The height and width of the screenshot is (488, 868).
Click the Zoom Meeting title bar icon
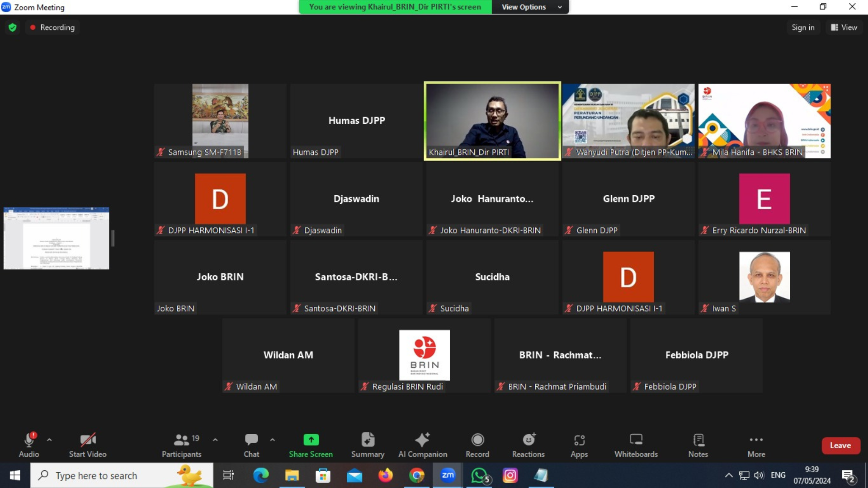click(x=6, y=7)
